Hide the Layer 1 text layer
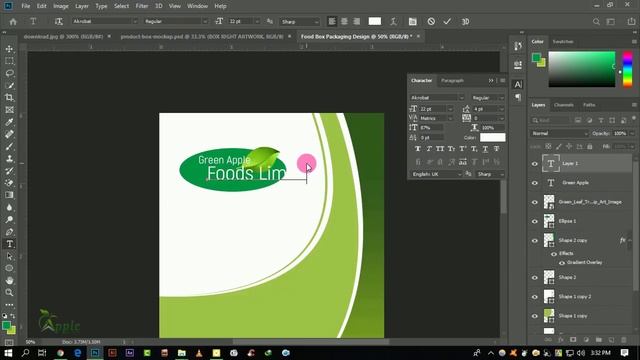Viewport: 640px width, 360px height. (535, 164)
